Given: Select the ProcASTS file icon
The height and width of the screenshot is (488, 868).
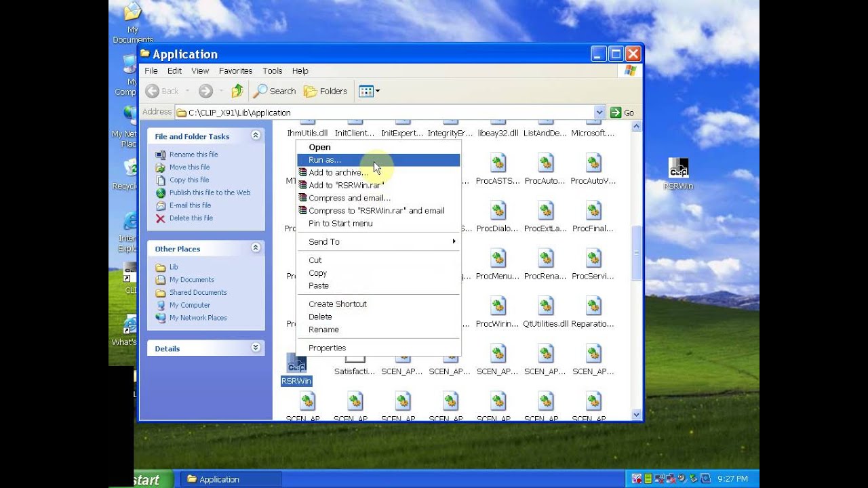Looking at the screenshot, I should coord(498,163).
